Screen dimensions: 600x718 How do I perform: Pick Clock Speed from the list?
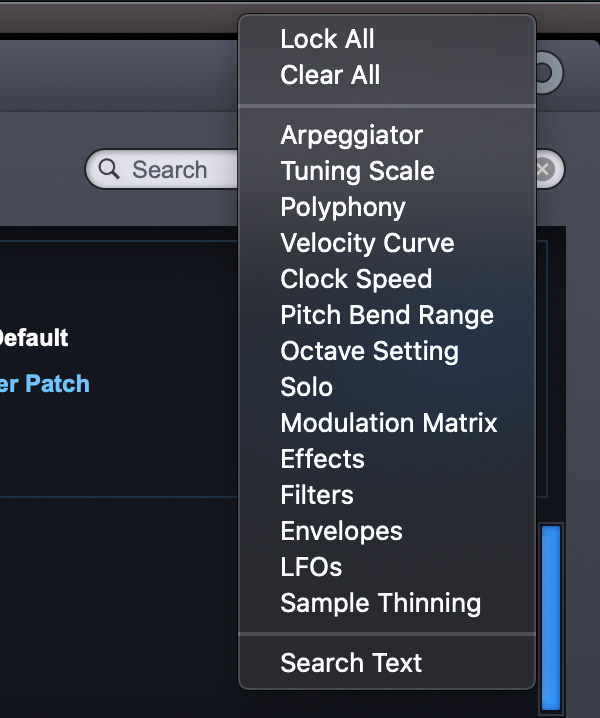pyautogui.click(x=387, y=279)
